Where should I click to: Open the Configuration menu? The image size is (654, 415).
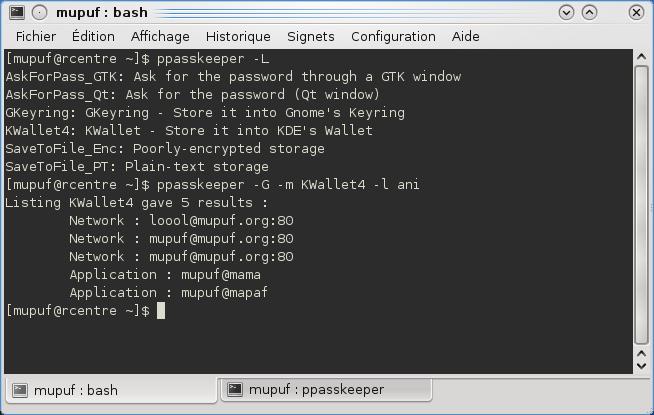pyautogui.click(x=393, y=37)
